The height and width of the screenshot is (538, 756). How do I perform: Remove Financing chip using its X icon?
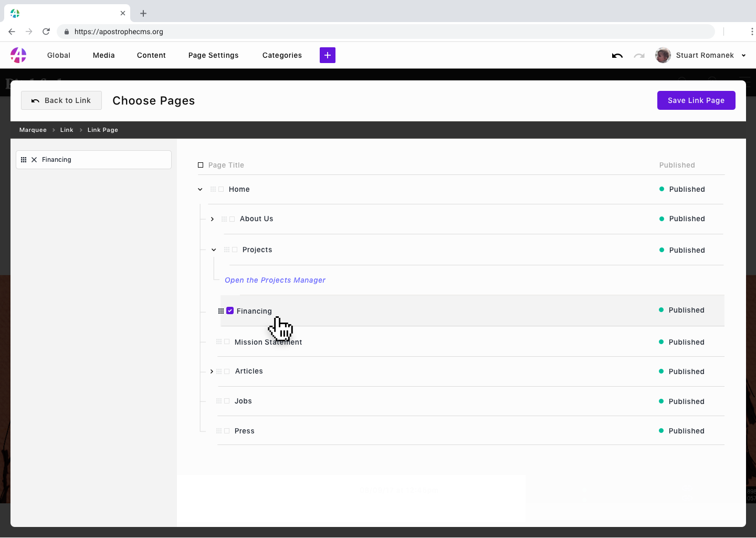[34, 159]
